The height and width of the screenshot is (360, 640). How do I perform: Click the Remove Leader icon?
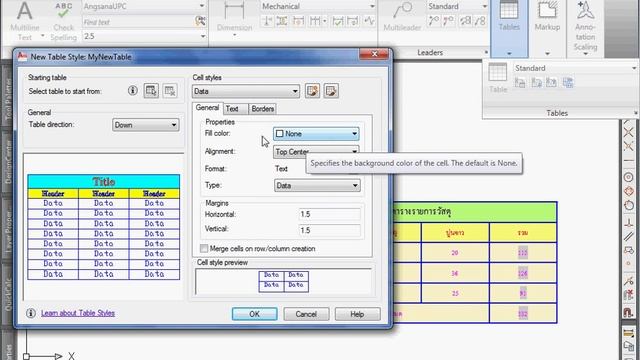tap(449, 21)
